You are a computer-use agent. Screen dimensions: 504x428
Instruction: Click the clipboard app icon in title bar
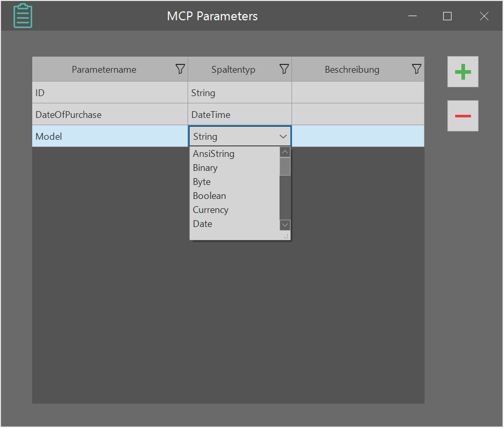pyautogui.click(x=22, y=16)
